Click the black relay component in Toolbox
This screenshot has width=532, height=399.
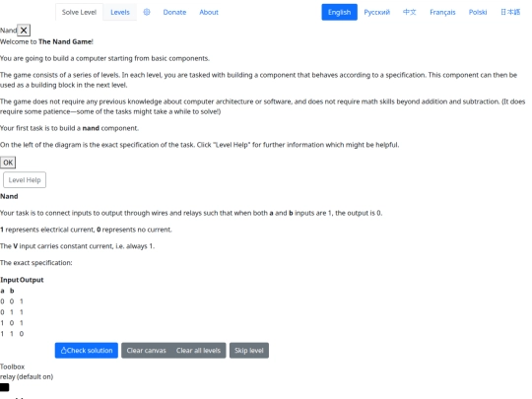click(x=4, y=387)
